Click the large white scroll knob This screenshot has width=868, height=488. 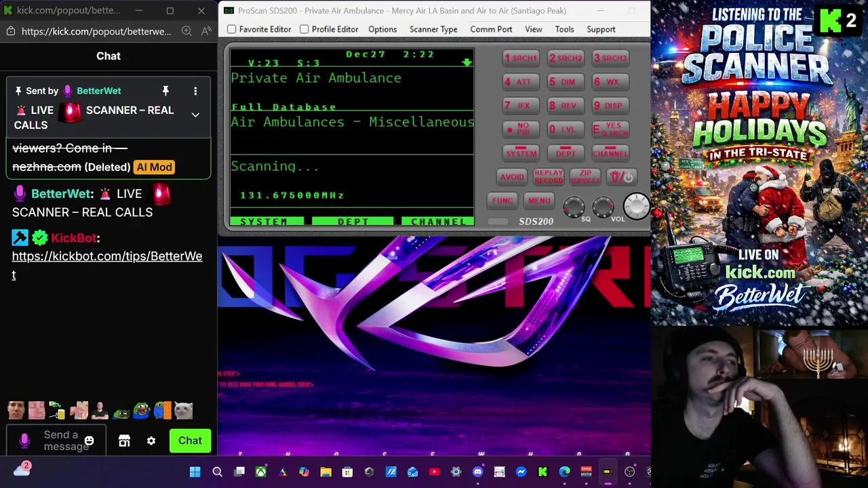[636, 206]
